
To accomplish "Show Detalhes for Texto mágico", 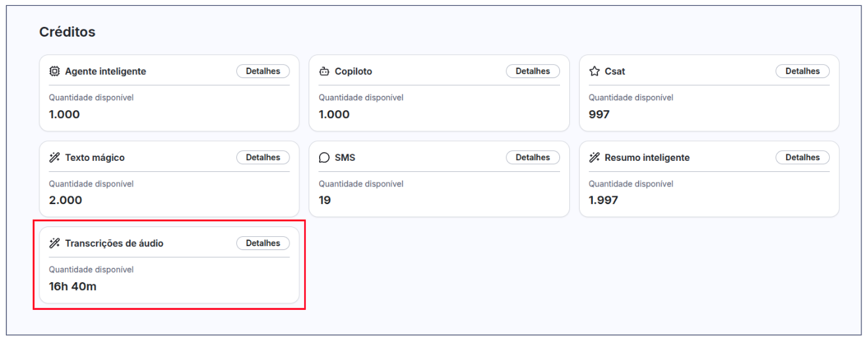I will (263, 158).
